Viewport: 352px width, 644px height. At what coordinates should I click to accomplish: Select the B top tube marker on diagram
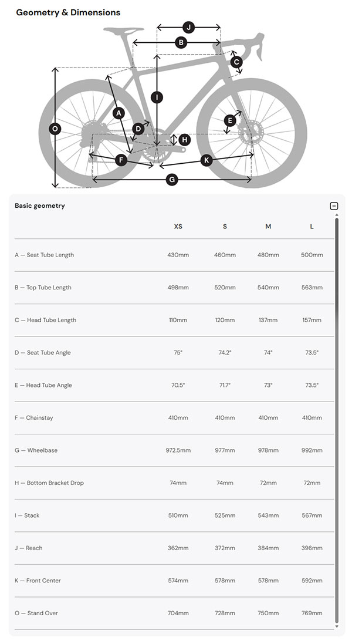pos(181,42)
